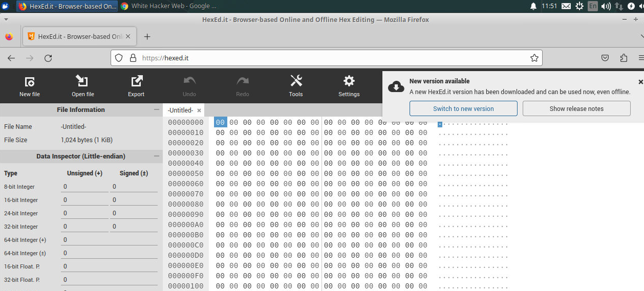Collapse the Data Inspector panel
The height and width of the screenshot is (291, 644).
click(157, 156)
